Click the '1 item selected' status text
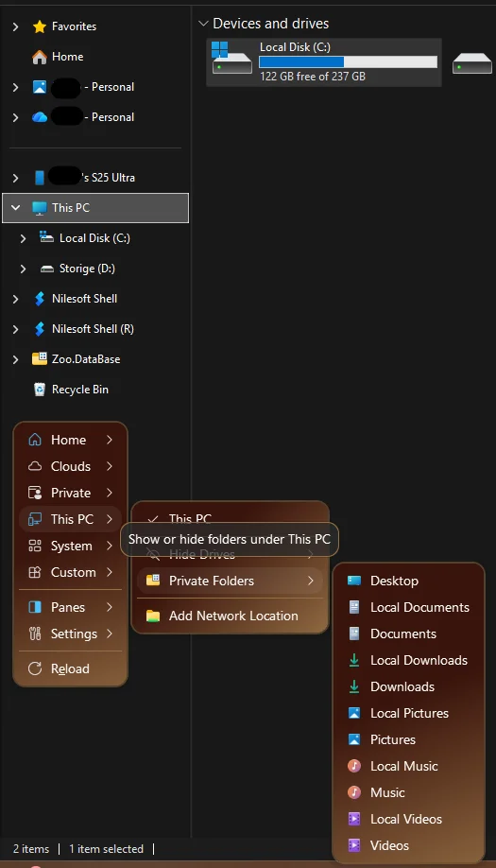Viewport: 496px width, 868px height. (x=106, y=849)
